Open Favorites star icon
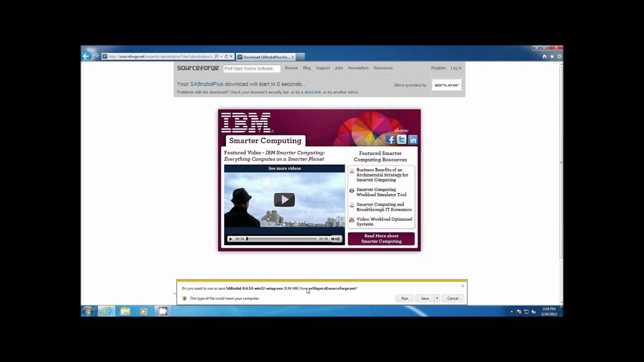The width and height of the screenshot is (644, 362). (552, 56)
